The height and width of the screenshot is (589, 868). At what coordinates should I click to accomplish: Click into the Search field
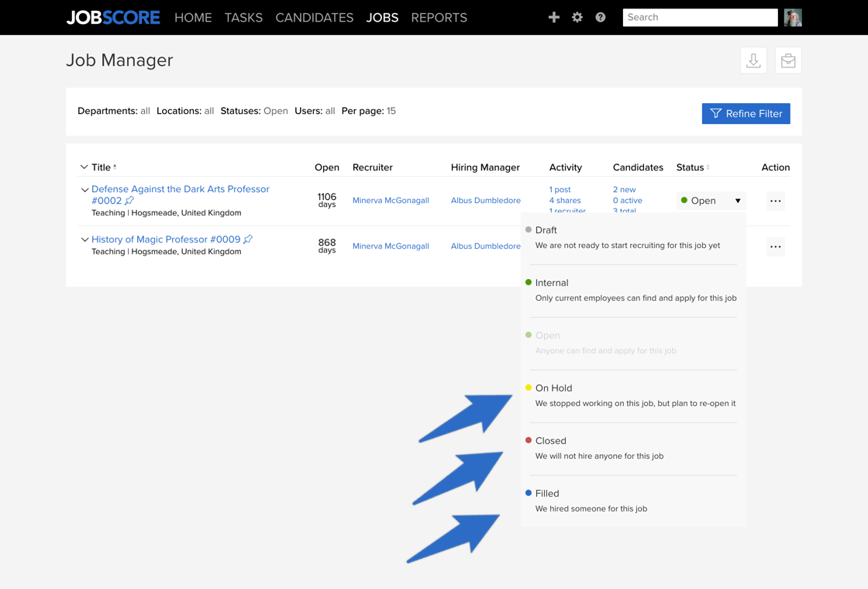point(700,17)
